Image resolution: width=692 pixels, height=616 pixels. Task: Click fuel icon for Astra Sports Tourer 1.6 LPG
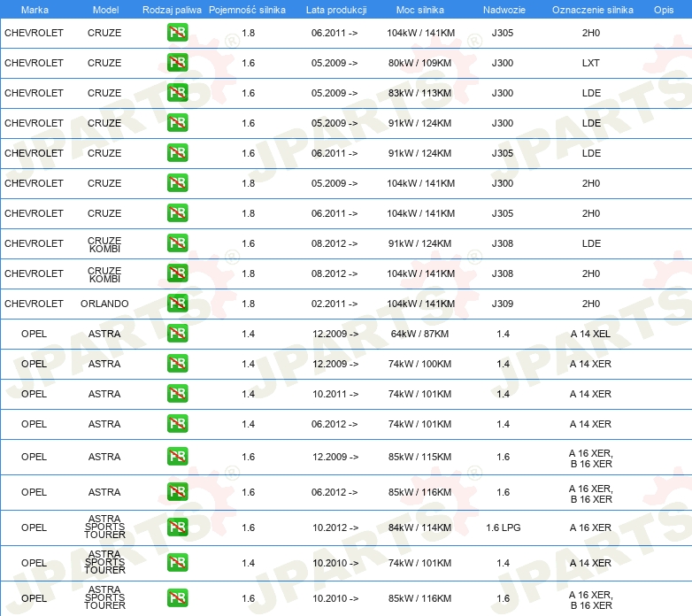click(177, 527)
